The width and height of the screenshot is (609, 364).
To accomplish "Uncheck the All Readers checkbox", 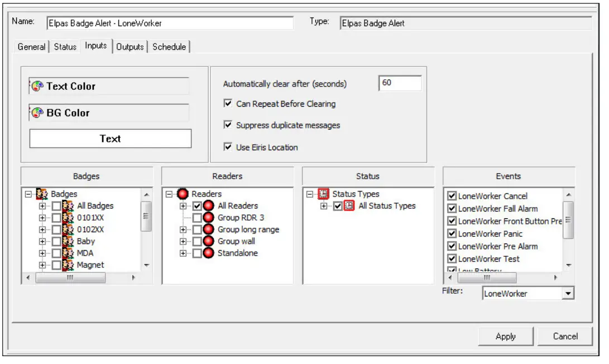I will 197,206.
